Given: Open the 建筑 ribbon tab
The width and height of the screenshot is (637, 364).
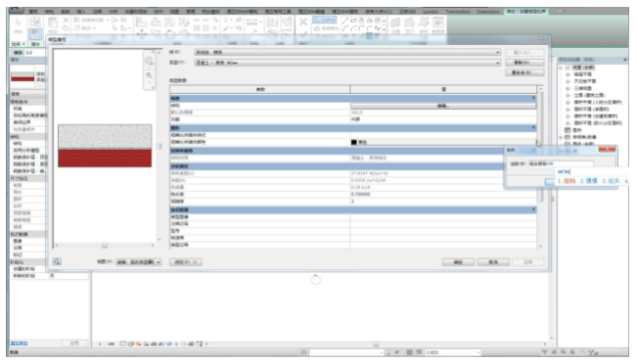Looking at the screenshot, I should (33, 12).
